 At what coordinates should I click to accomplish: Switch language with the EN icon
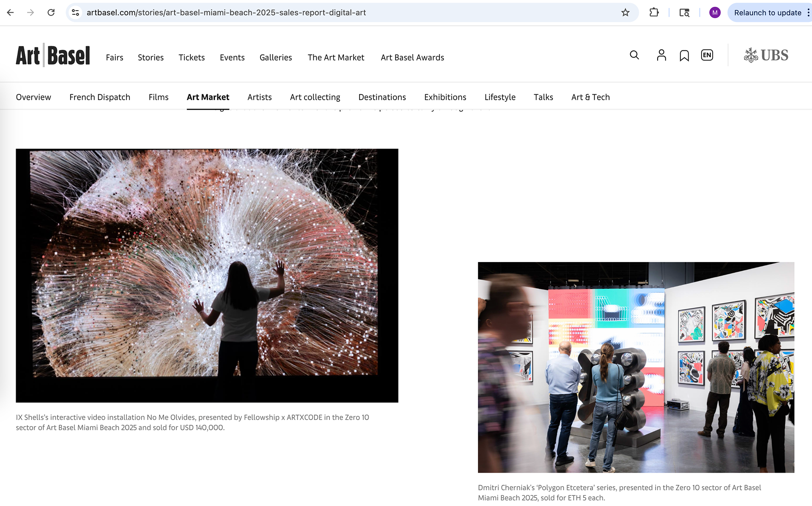tap(707, 55)
